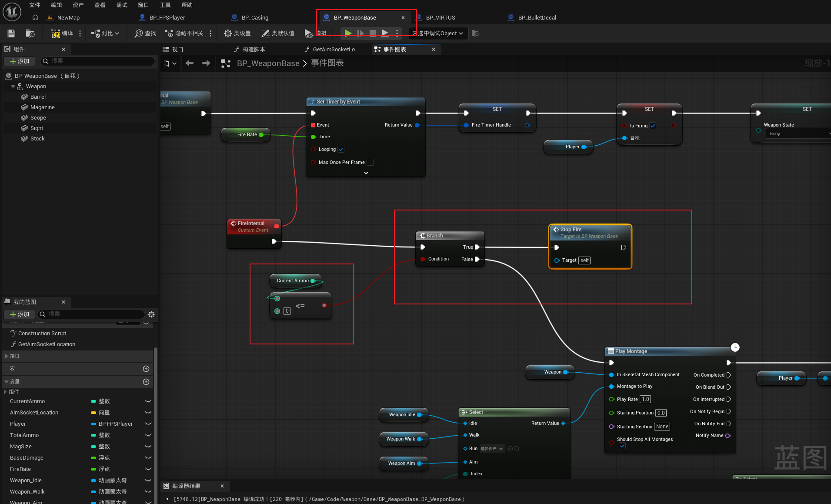831x504 pixels.
Task: Click the clock icon on Play Montage node
Action: pos(735,347)
